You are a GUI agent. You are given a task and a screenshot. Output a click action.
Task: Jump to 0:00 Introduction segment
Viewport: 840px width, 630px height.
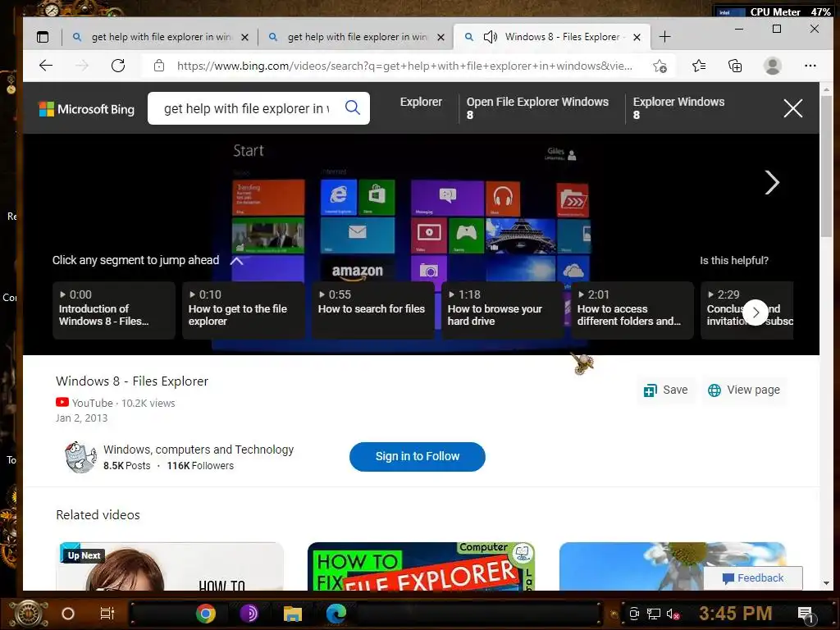coord(113,310)
